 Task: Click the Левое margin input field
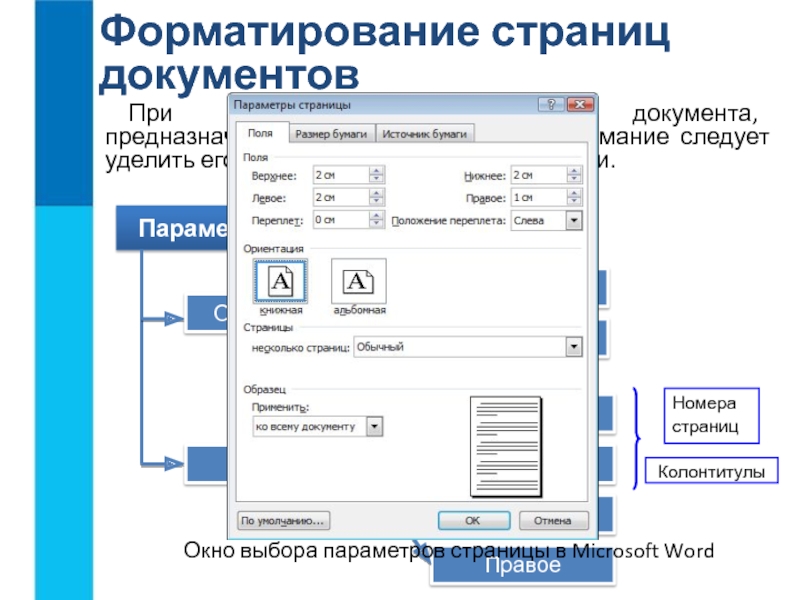[x=341, y=197]
